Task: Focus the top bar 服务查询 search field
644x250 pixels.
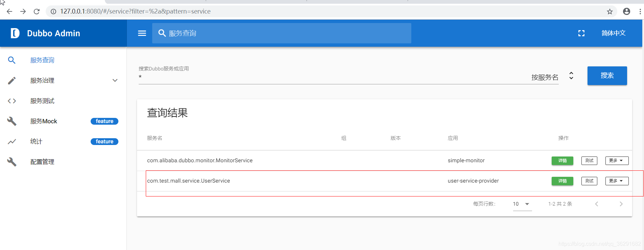Action: (x=282, y=33)
